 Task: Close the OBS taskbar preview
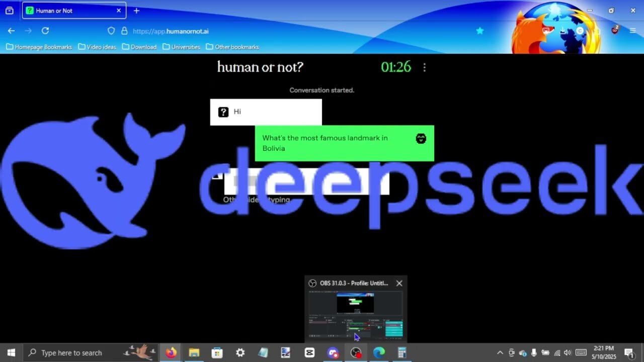point(399,283)
